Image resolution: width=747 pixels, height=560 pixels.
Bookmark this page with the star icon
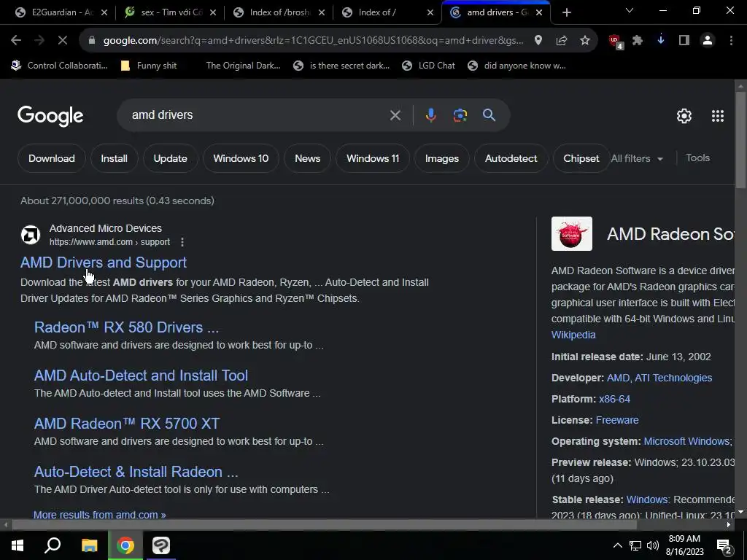tap(585, 41)
